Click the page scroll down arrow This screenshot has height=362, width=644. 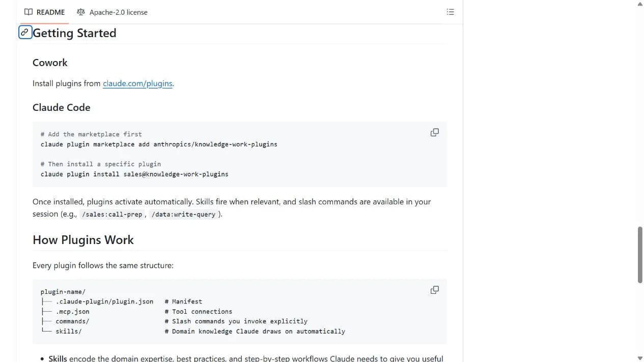point(640,358)
